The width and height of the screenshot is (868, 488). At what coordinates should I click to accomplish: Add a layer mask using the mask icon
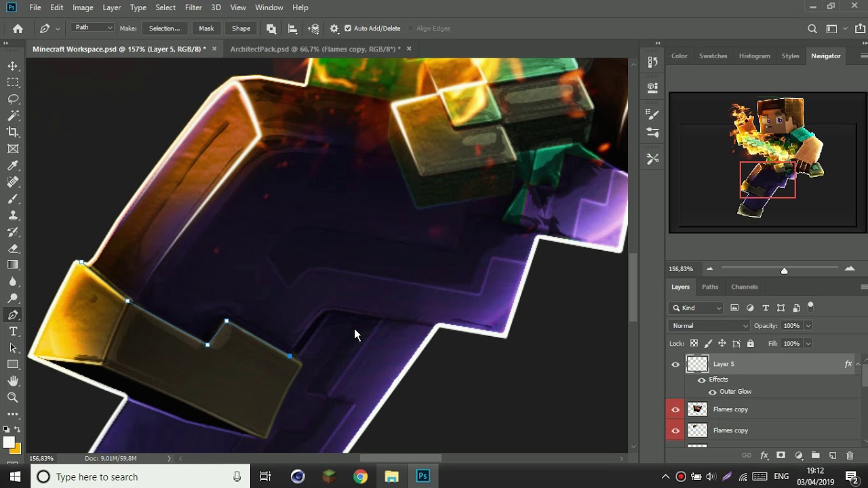pos(781,455)
